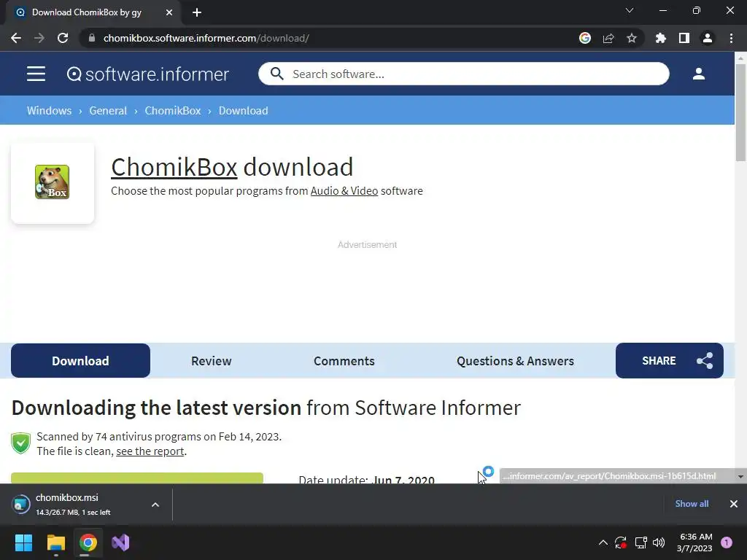
Task: Open the Chrome profile icon
Action: click(708, 38)
